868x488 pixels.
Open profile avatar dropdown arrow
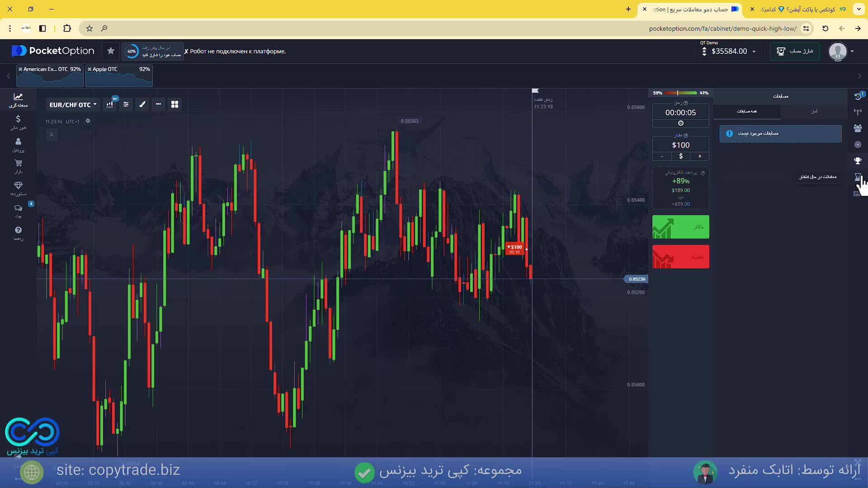852,52
